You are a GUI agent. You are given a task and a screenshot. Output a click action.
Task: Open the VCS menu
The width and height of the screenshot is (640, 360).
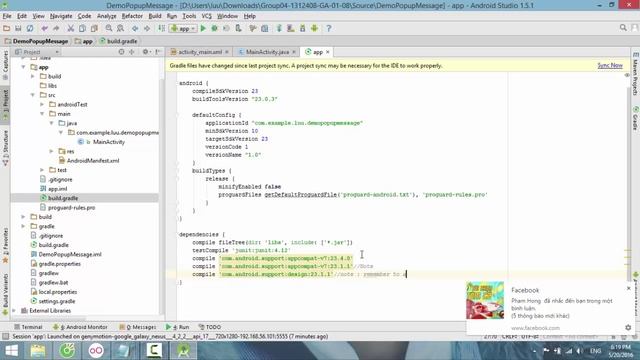tap(207, 16)
